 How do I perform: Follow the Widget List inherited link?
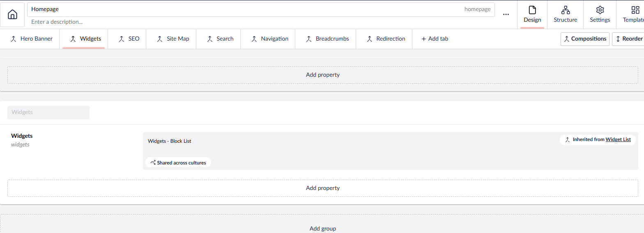coord(618,140)
